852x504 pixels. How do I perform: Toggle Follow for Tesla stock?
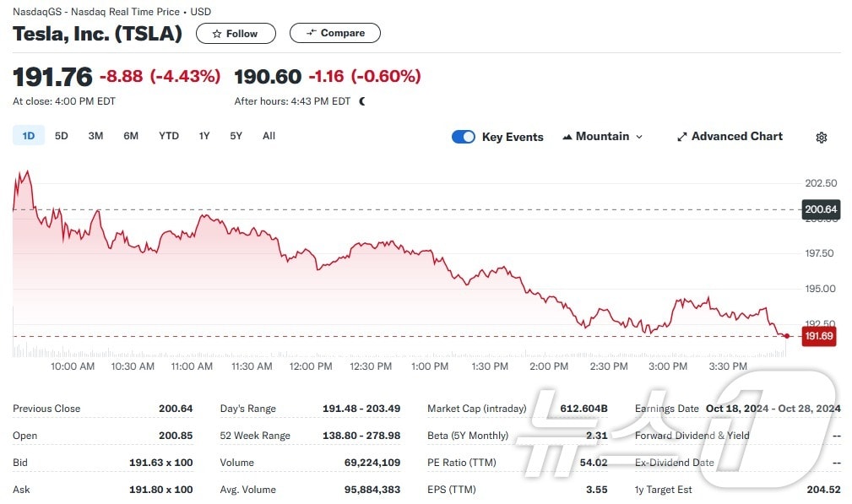(236, 34)
